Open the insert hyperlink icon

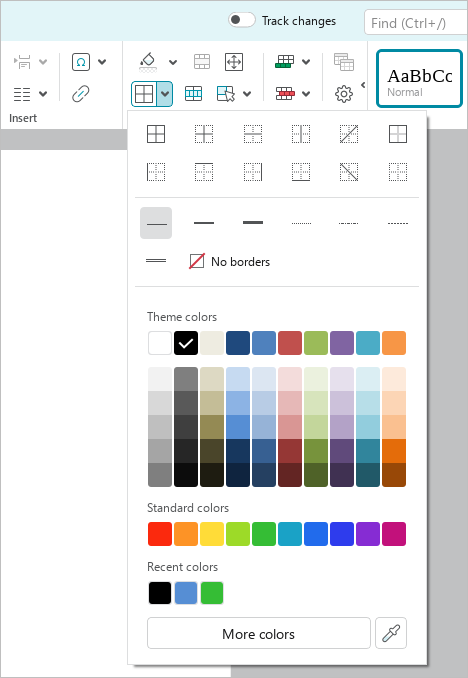click(x=81, y=93)
